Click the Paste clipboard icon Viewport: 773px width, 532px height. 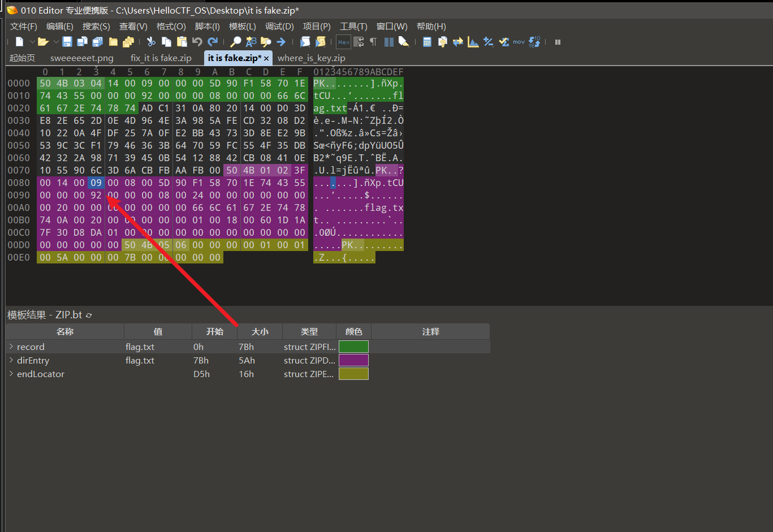pyautogui.click(x=182, y=42)
